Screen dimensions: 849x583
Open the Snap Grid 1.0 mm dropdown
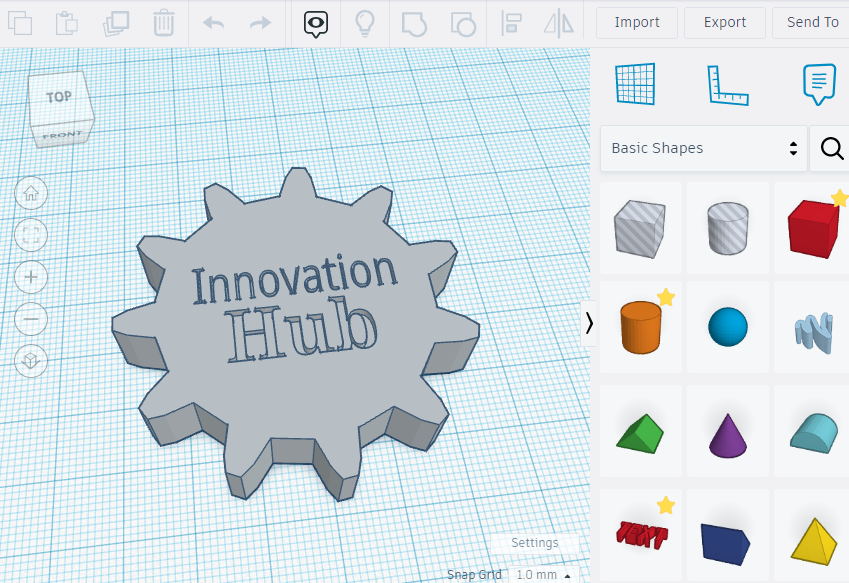tap(543, 575)
